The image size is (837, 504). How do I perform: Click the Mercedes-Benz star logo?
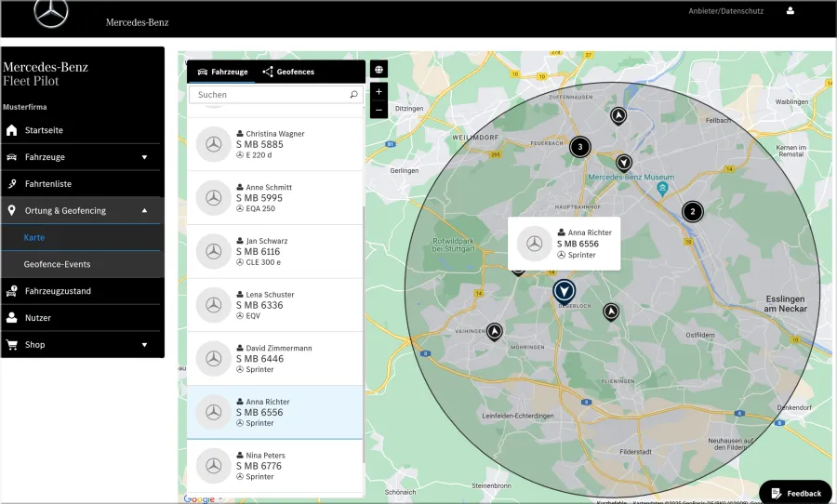click(51, 13)
